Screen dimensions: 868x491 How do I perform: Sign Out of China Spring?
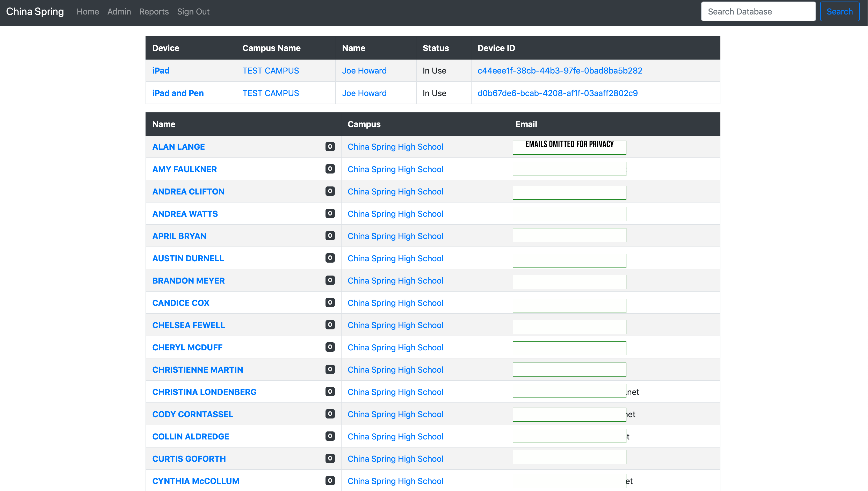(193, 11)
